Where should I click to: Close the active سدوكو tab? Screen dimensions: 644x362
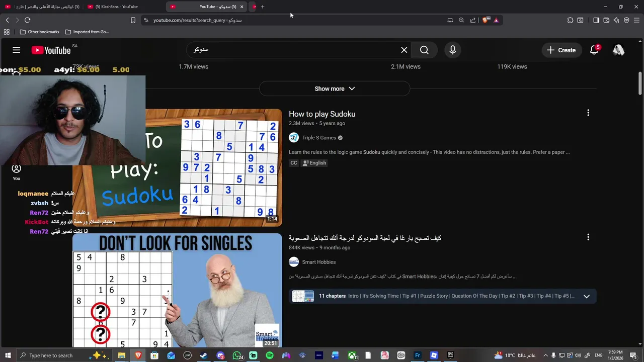click(x=242, y=7)
